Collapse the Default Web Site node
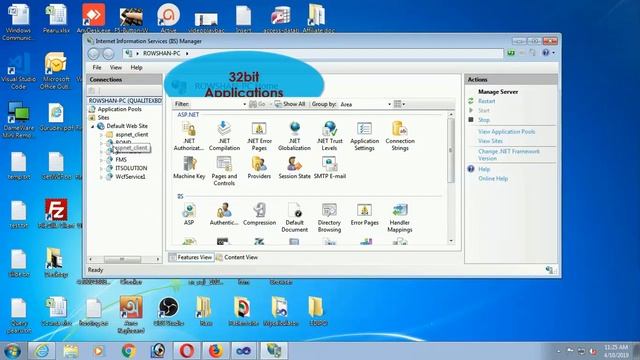 pyautogui.click(x=93, y=126)
